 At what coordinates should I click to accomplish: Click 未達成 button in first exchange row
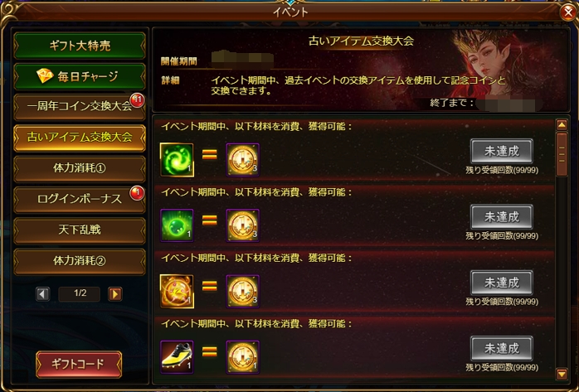pyautogui.click(x=502, y=151)
